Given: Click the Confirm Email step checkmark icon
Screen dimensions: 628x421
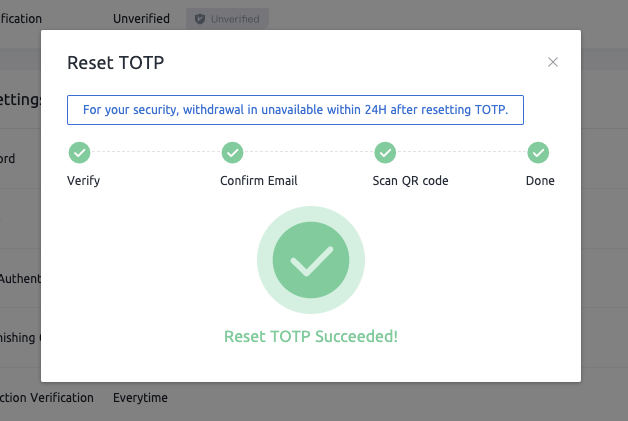Looking at the screenshot, I should click(232, 153).
